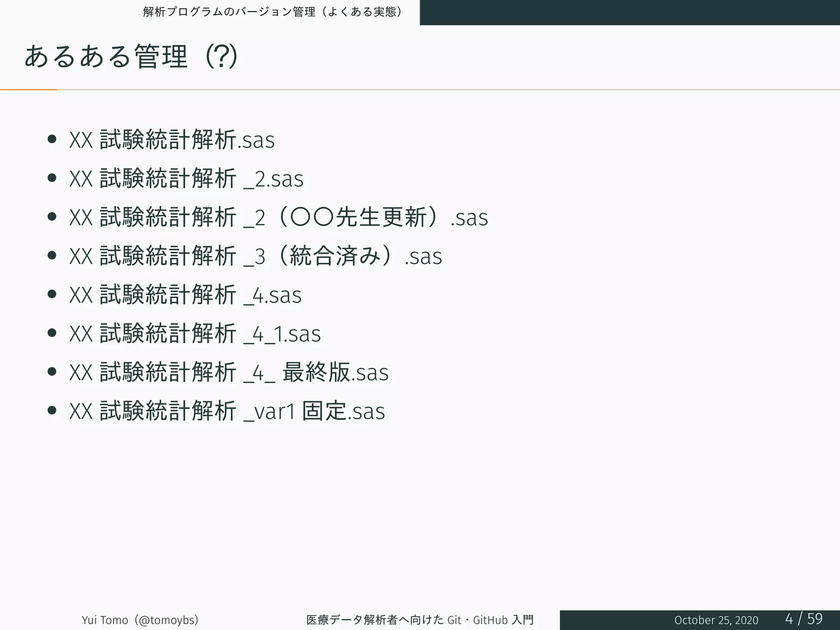Click the page counter 4 / 59
The height and width of the screenshot is (630, 840).
(804, 619)
